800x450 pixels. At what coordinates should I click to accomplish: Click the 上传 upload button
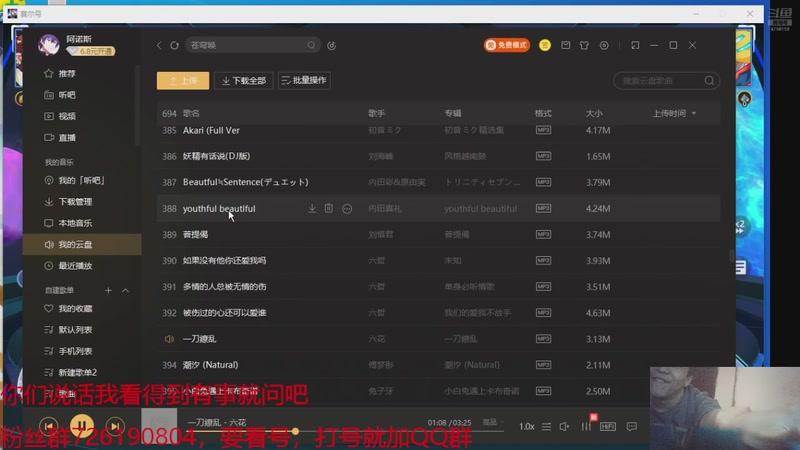pos(183,81)
